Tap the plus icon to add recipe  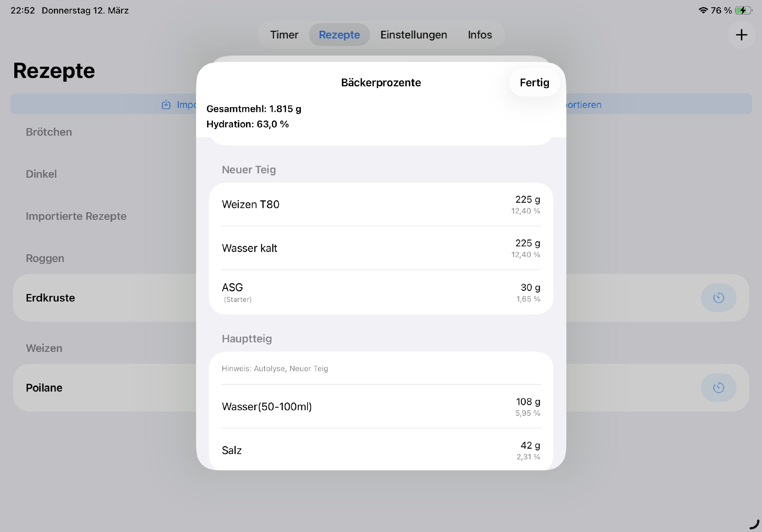[741, 35]
